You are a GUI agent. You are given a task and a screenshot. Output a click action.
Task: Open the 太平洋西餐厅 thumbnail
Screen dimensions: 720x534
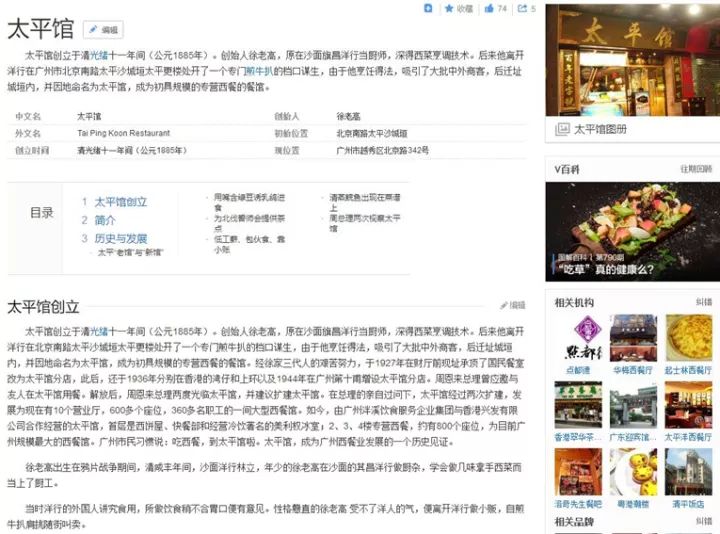point(688,405)
